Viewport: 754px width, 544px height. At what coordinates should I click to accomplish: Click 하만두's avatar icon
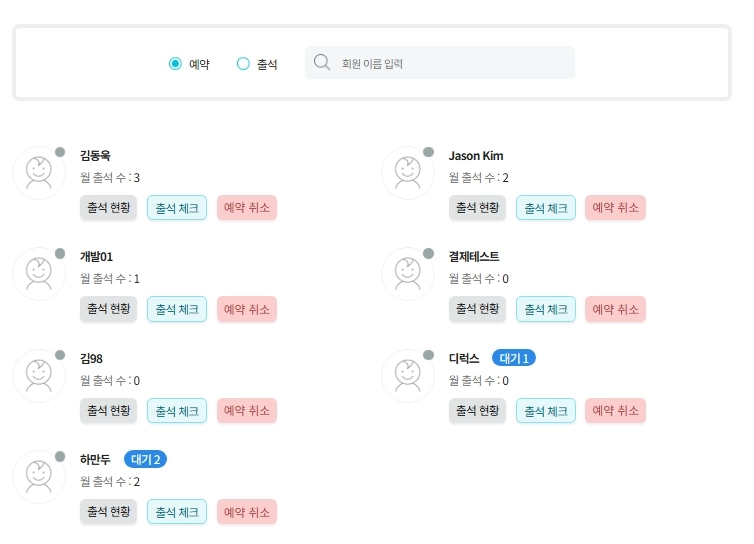pos(39,477)
